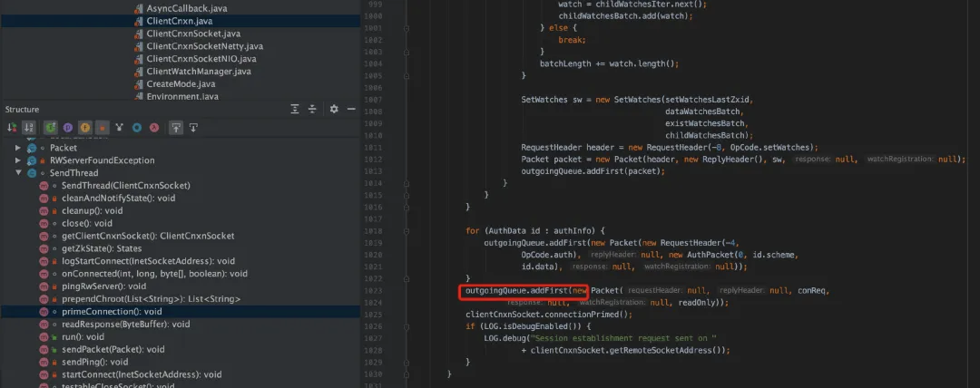The image size is (980, 388).
Task: Click Collapse All icon in Structure header
Action: point(312,110)
